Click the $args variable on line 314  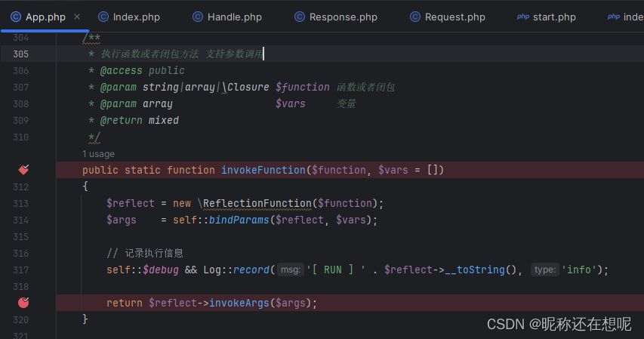121,220
